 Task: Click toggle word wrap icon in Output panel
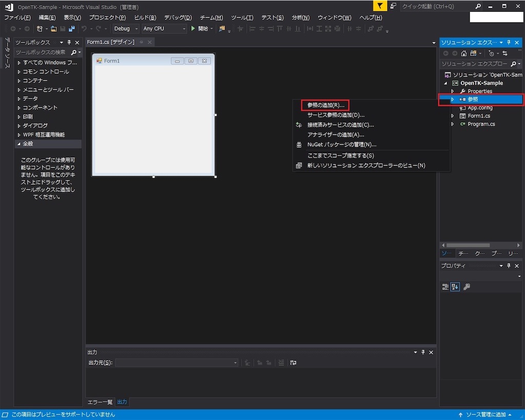(x=293, y=363)
